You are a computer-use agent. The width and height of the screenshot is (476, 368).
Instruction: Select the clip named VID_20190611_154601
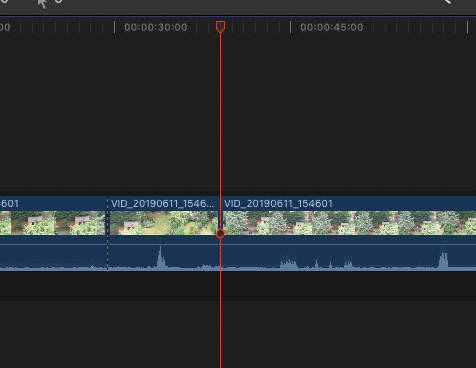(x=349, y=233)
